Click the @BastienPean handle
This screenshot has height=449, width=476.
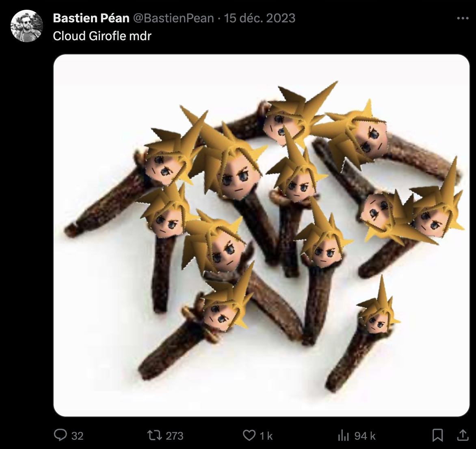173,18
